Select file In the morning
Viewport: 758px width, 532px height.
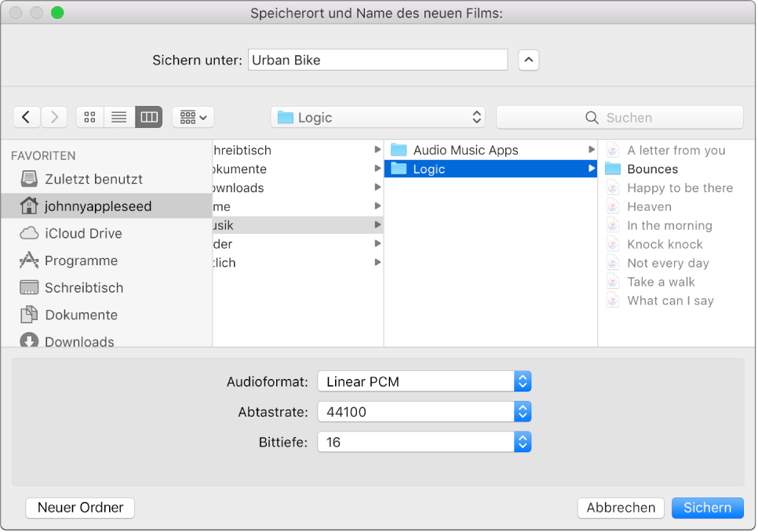click(x=676, y=226)
